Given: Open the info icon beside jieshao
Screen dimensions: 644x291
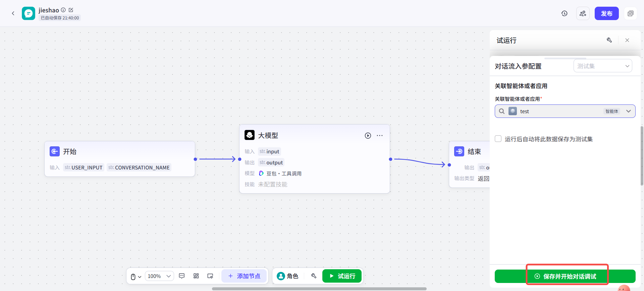Looking at the screenshot, I should (x=63, y=10).
